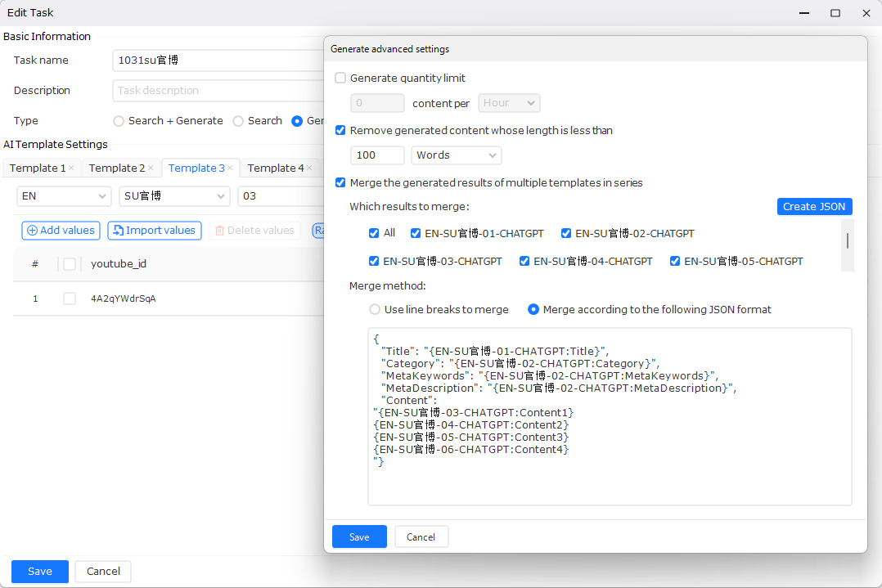The height and width of the screenshot is (588, 882).
Task: Switch to Template 2 tab
Action: 116,168
